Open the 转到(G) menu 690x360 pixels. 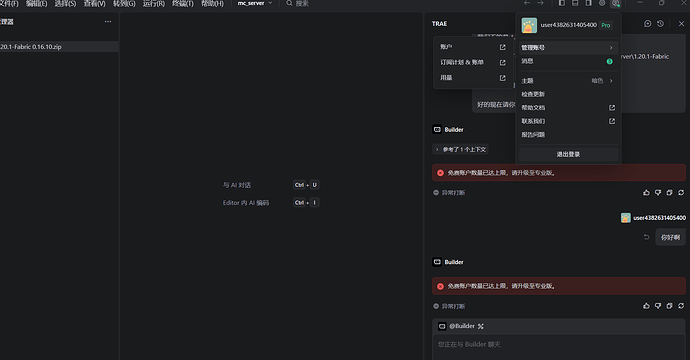click(124, 4)
